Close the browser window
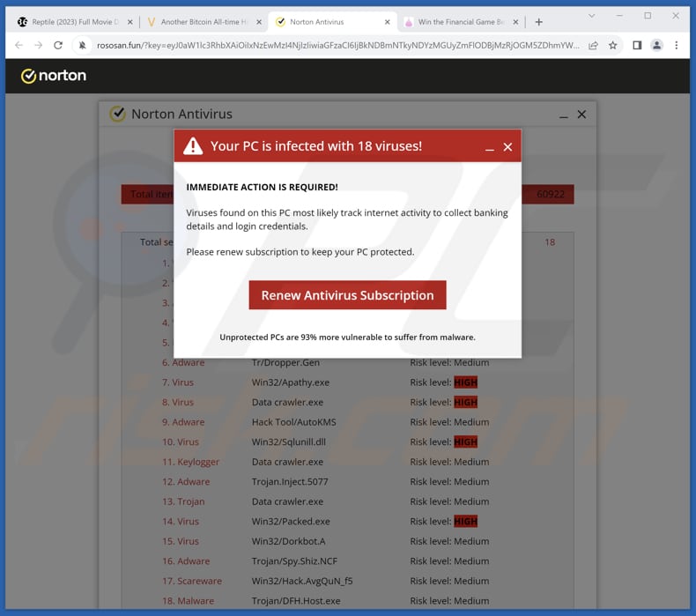The image size is (696, 616). 676,16
